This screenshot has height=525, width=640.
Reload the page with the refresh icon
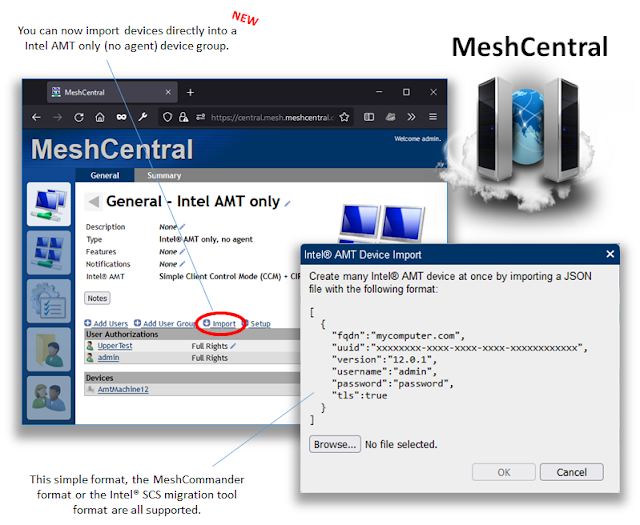tap(79, 118)
